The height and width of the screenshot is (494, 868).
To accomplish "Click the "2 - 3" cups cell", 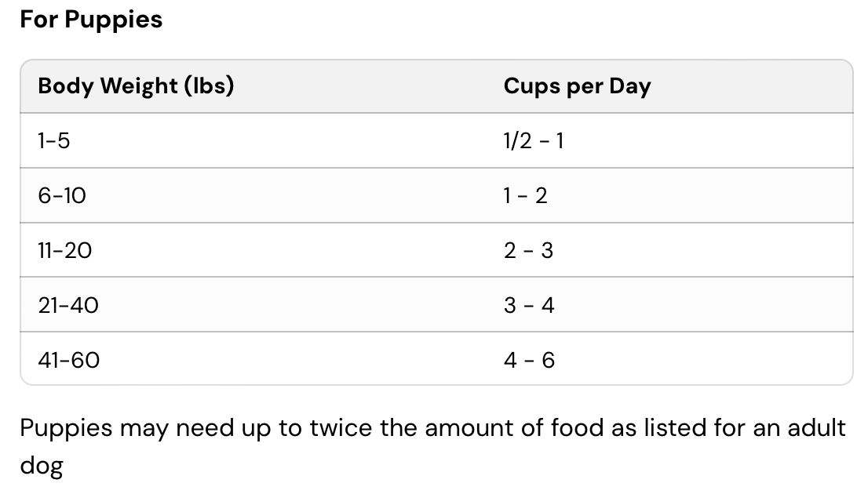I will (528, 250).
